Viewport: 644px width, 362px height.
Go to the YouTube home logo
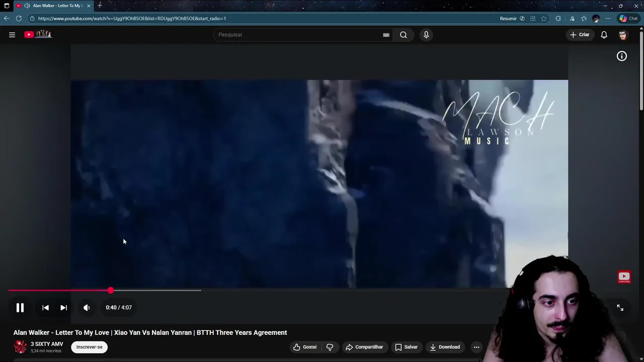(38, 34)
